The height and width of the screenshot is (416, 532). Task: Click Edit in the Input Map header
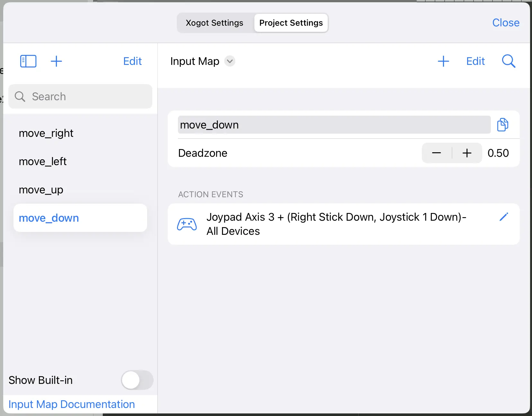pos(475,61)
